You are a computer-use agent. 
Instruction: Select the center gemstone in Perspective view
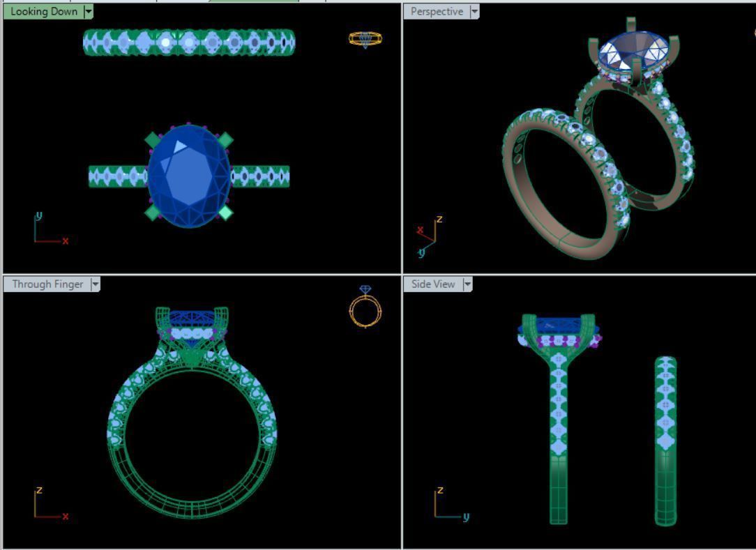633,51
